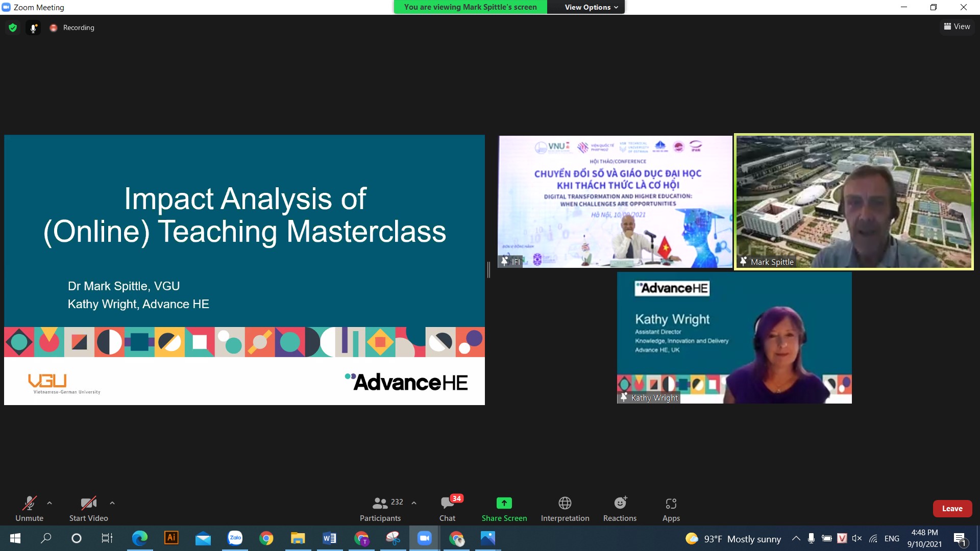Open the Wi-Fi network tray icon
This screenshot has width=980, height=551.
tap(873, 538)
